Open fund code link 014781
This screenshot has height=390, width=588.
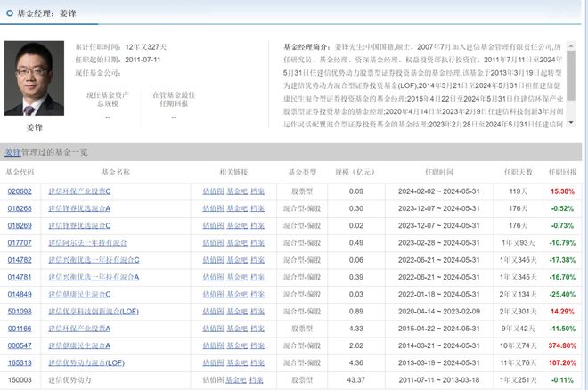tap(20, 277)
